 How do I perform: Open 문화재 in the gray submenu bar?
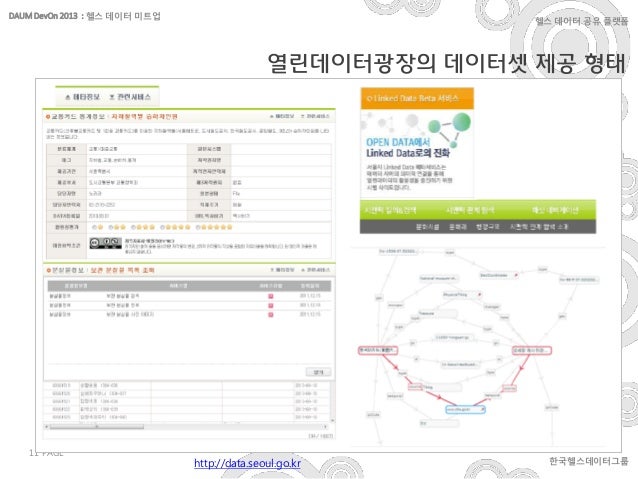[457, 227]
